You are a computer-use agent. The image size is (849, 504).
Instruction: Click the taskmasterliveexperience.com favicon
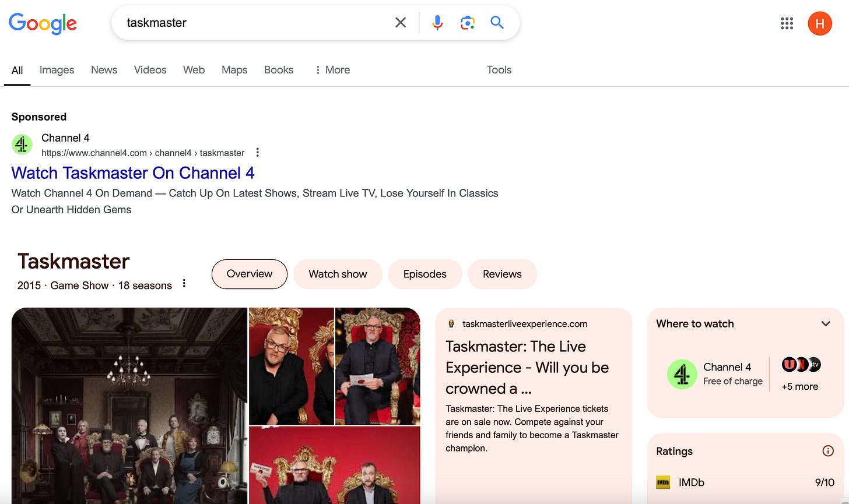pos(451,324)
